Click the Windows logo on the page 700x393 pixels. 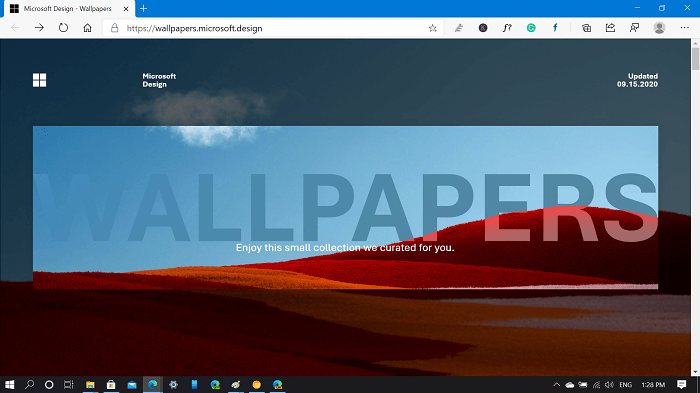tap(39, 80)
